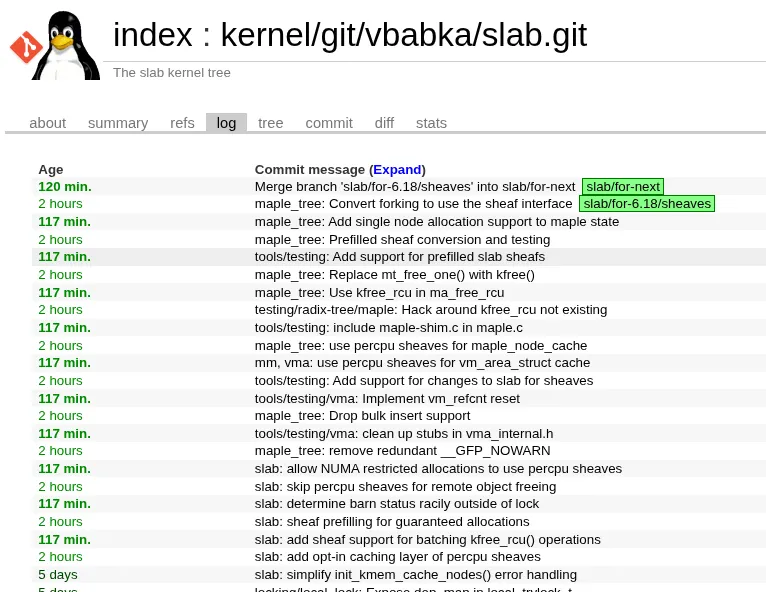Image resolution: width=766 pixels, height=592 pixels.
Task: Open commit 'slab: simplify init_kmem_cache_nodes() error handling'
Action: 415,575
